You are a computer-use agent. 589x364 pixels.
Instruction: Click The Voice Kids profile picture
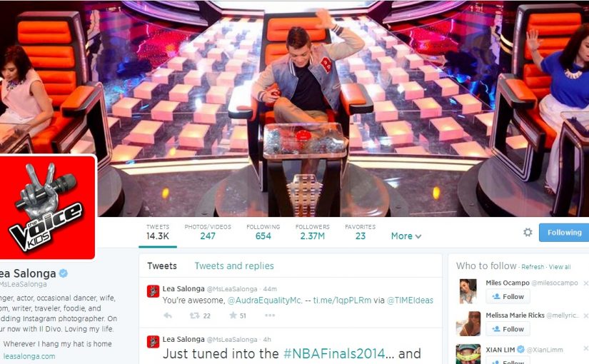pyautogui.click(x=47, y=207)
